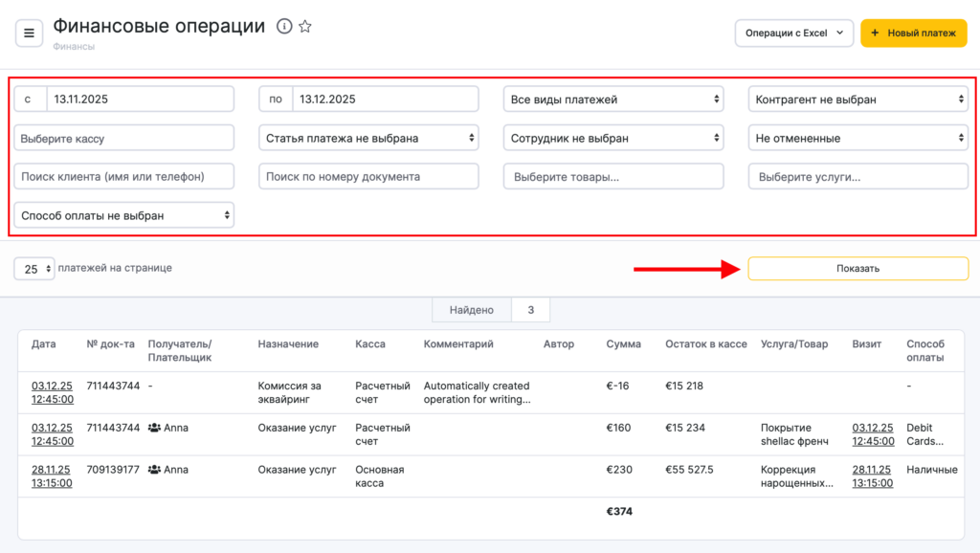Open the Контрагент не выбран dropdown
Screen dimensions: 980x553
click(857, 100)
